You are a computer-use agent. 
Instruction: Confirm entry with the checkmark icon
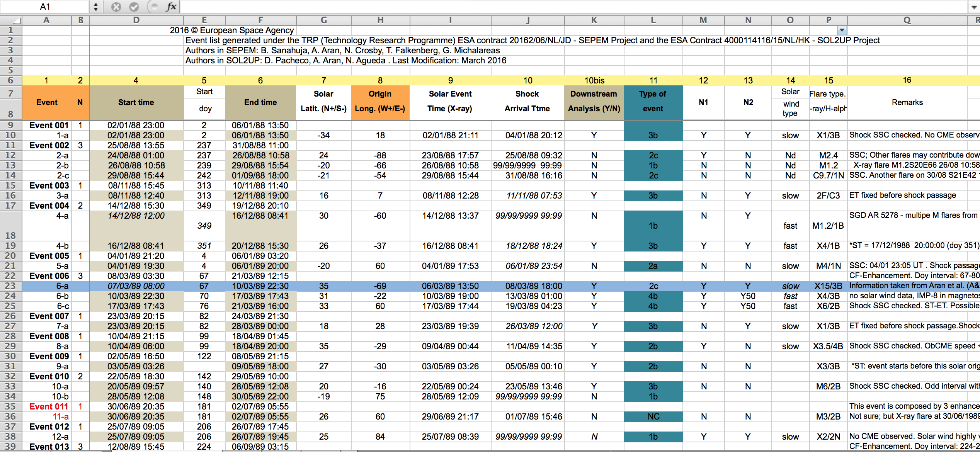[134, 6]
